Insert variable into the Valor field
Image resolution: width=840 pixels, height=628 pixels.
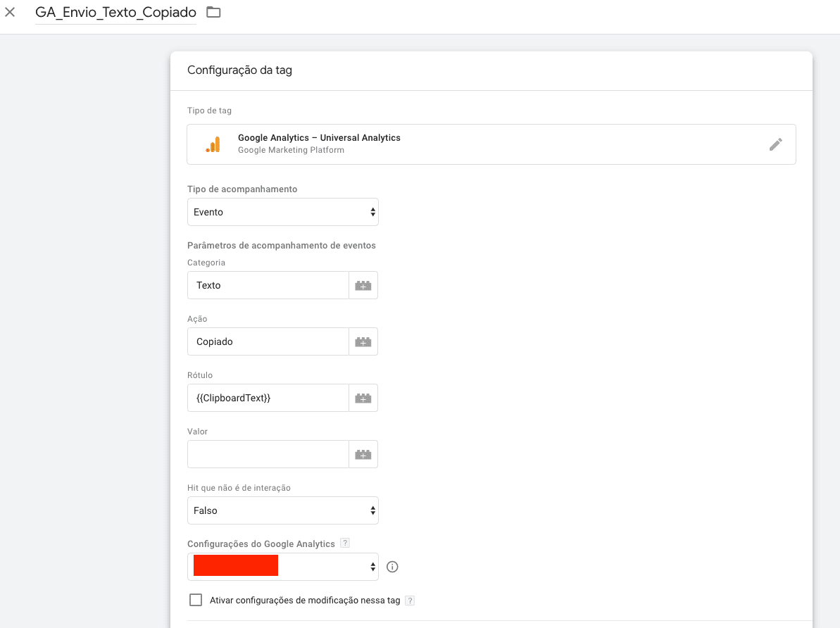(363, 454)
